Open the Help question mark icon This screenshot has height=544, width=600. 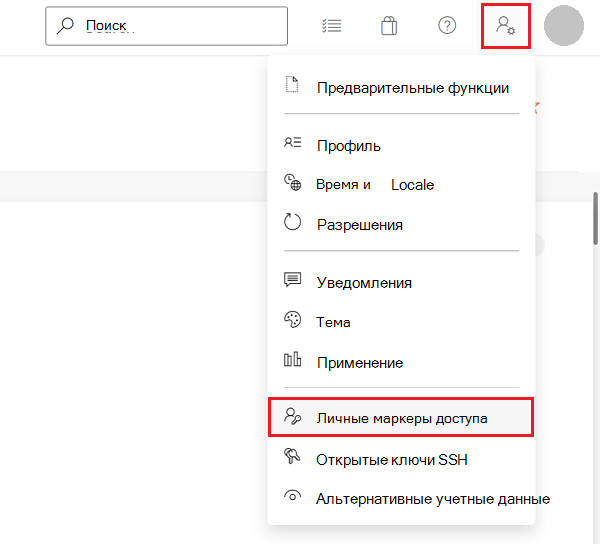pos(447,26)
